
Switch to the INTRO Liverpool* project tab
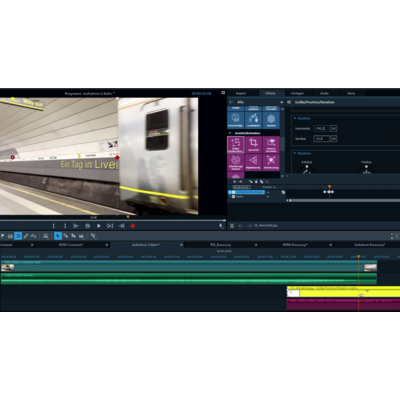(x=71, y=245)
